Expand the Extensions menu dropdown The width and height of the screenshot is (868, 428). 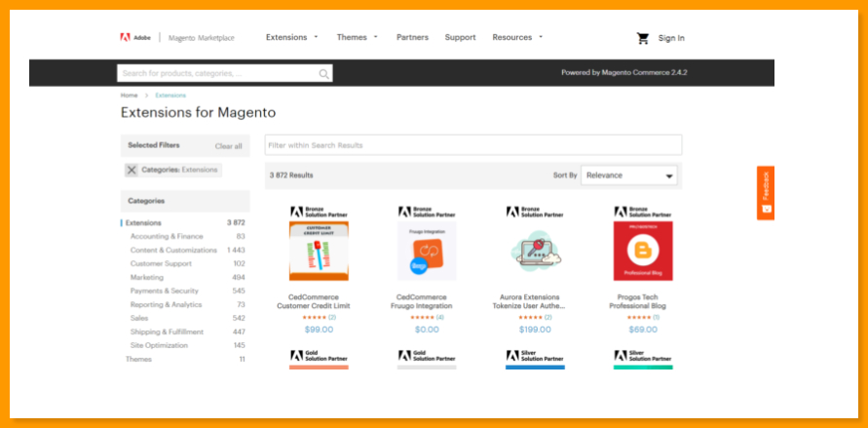292,37
